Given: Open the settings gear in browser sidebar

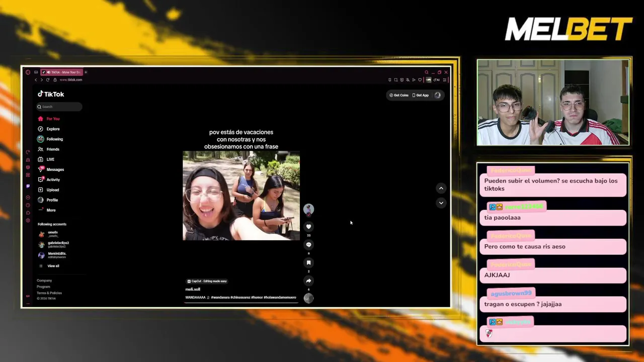Looking at the screenshot, I should (x=28, y=221).
